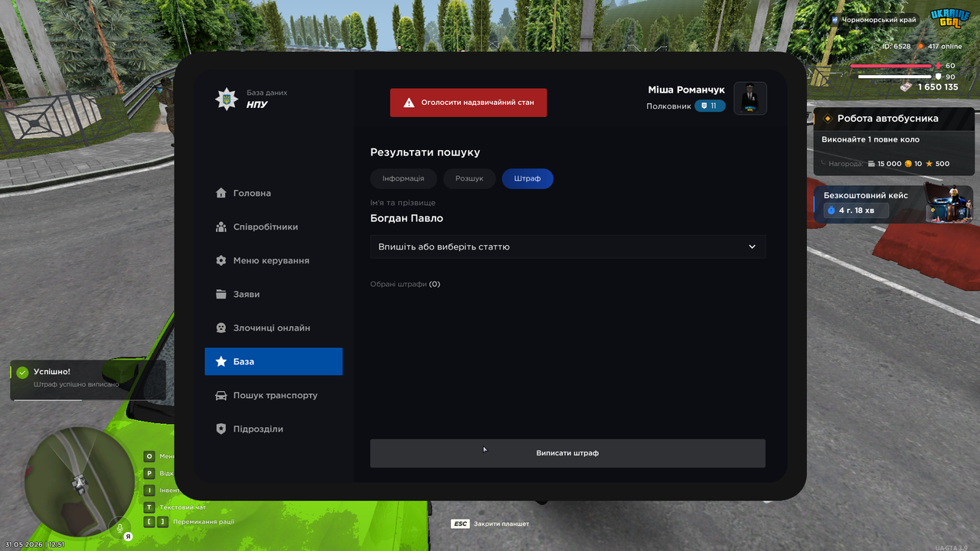Click Виконайте 1 повне коло text
Image resolution: width=980 pixels, height=551 pixels.
click(871, 139)
